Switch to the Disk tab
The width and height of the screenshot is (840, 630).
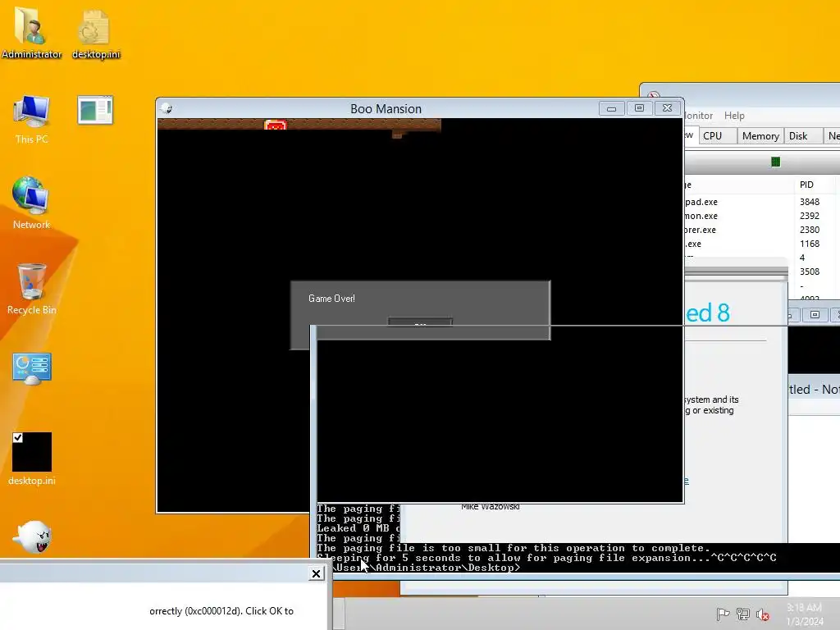pos(803,135)
